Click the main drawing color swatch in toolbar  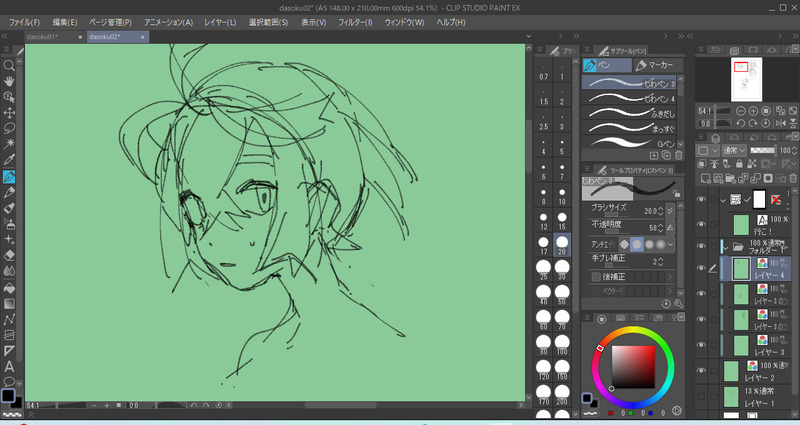point(8,395)
